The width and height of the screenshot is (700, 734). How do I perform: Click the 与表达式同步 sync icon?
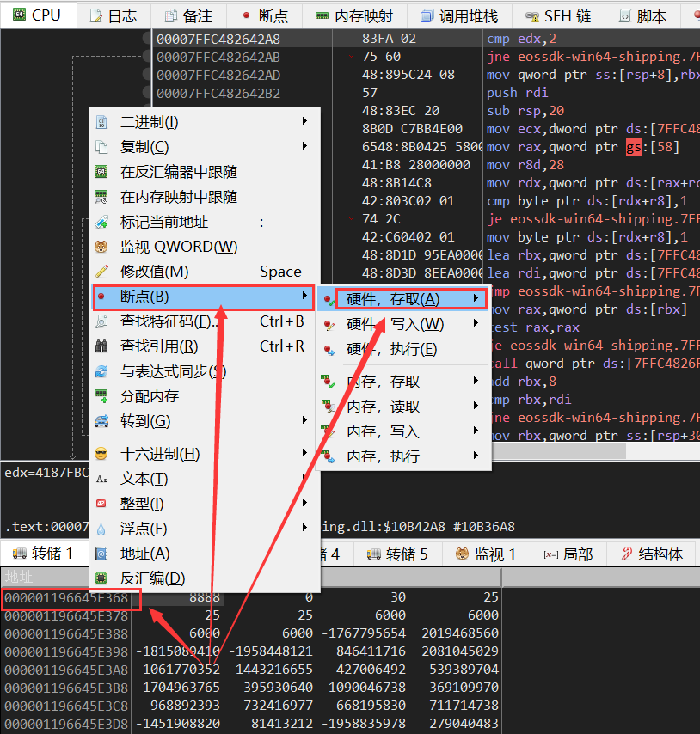101,371
